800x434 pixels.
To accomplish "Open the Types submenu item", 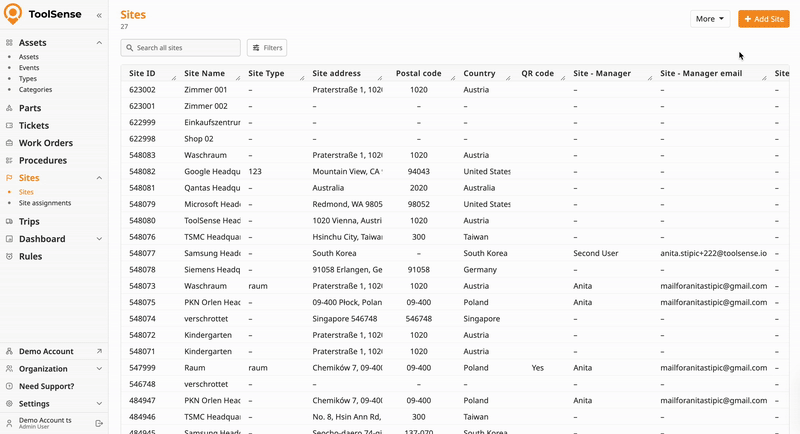I will 28,79.
